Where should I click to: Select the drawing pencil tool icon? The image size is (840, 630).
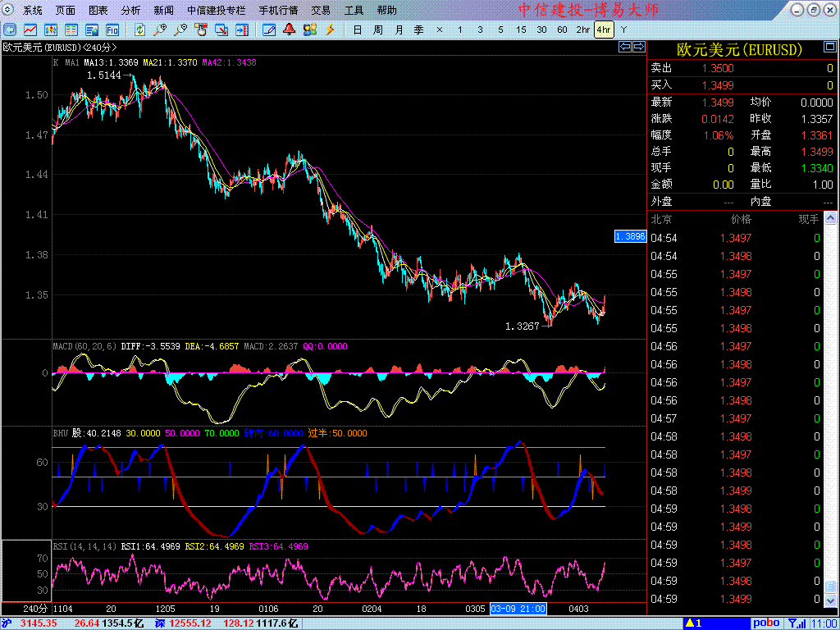(268, 30)
